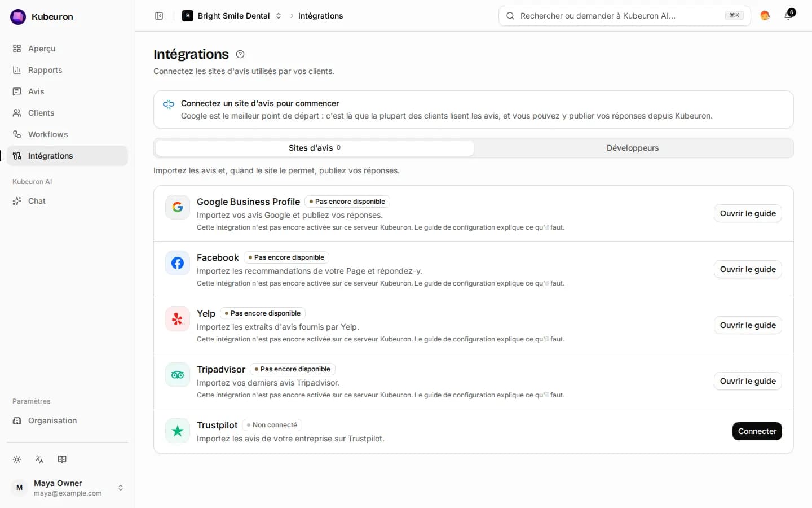
Task: Open Kubeuron AI Chat
Action: coord(67,201)
